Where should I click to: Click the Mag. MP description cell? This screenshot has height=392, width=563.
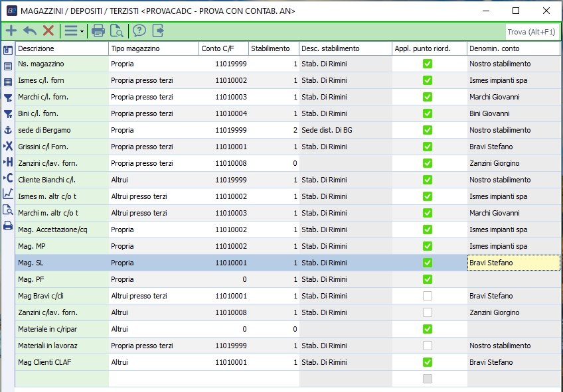[62, 246]
